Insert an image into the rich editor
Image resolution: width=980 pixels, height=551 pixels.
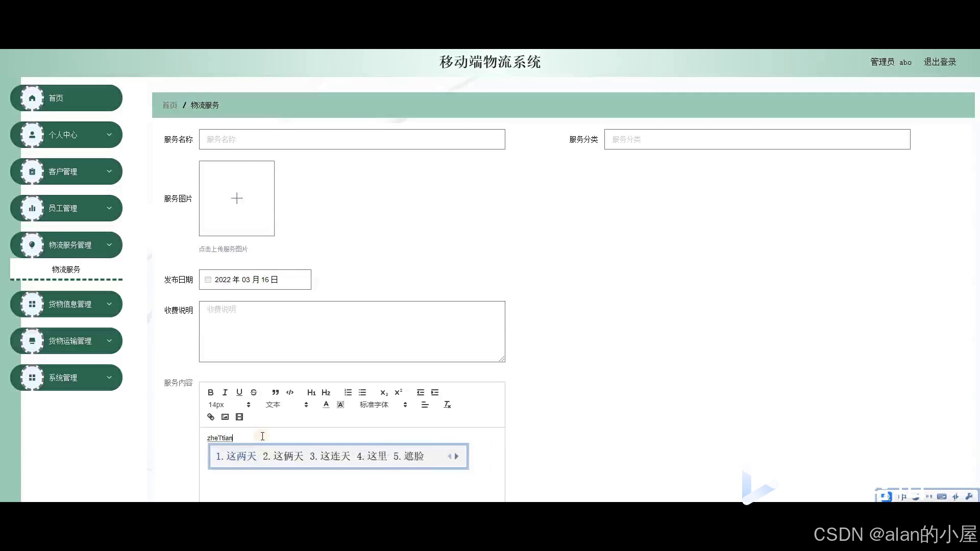coord(225,417)
